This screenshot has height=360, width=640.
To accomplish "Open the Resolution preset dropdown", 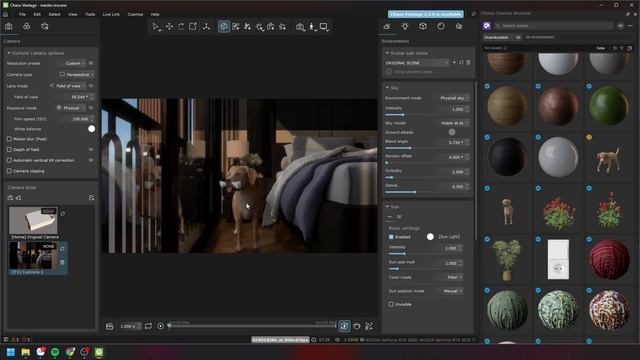I will (x=74, y=63).
